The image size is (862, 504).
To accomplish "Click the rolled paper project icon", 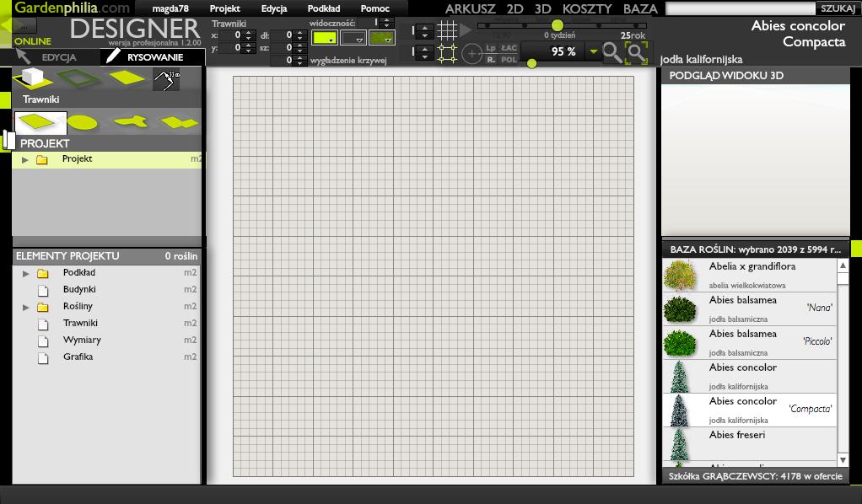I will point(8,140).
